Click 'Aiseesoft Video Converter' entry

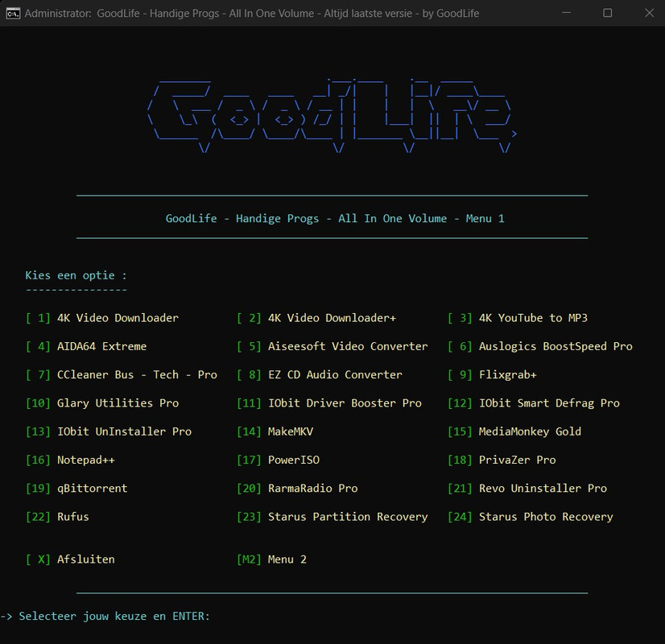click(x=332, y=346)
